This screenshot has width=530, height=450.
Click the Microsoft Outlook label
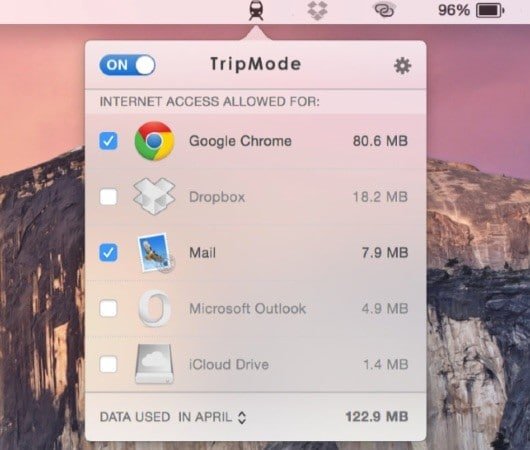point(247,308)
